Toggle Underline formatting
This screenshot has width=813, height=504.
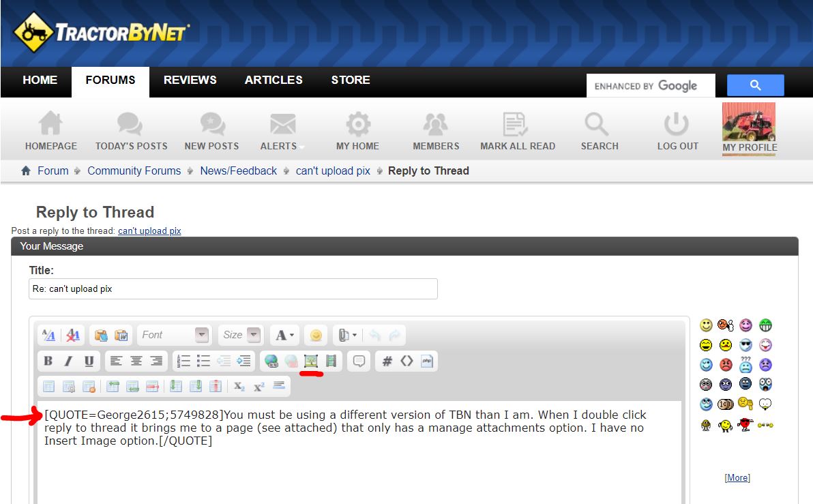click(x=89, y=361)
